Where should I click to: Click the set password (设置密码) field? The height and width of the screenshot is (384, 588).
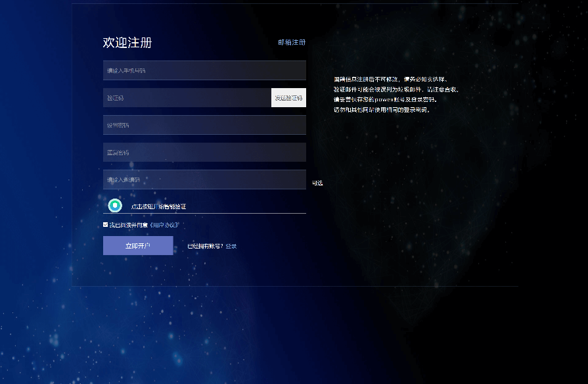point(204,125)
